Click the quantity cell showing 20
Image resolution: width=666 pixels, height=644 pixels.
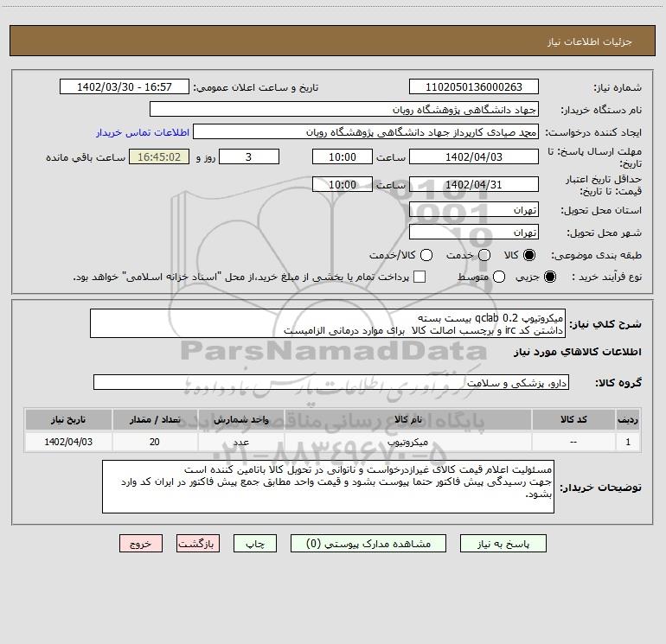pos(155,442)
